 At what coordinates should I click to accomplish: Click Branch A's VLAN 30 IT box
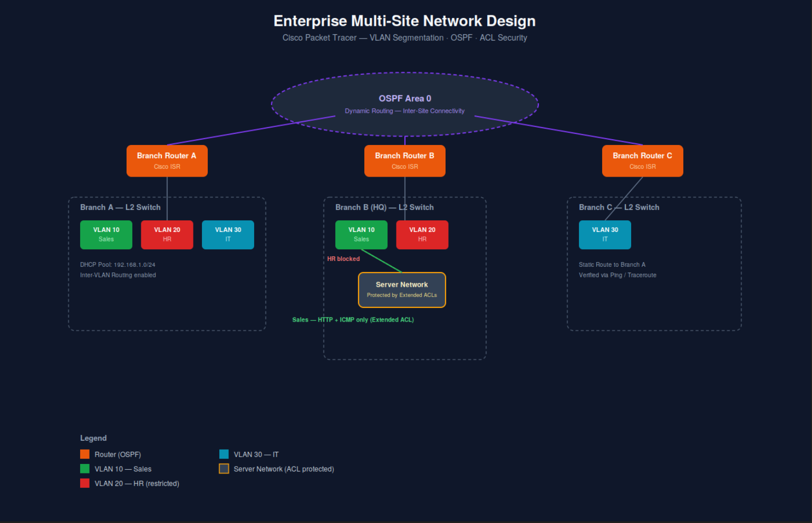pos(228,235)
